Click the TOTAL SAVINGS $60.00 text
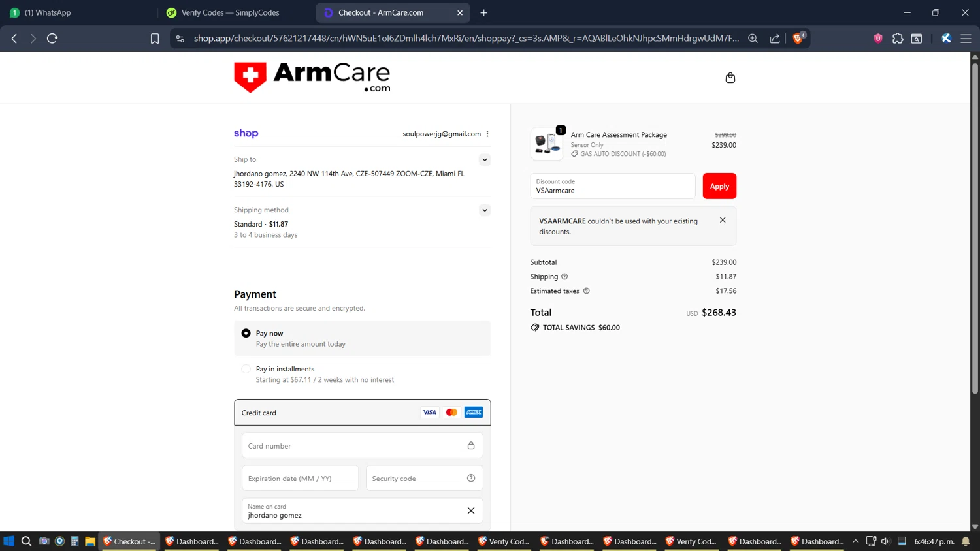The height and width of the screenshot is (551, 980). [581, 328]
